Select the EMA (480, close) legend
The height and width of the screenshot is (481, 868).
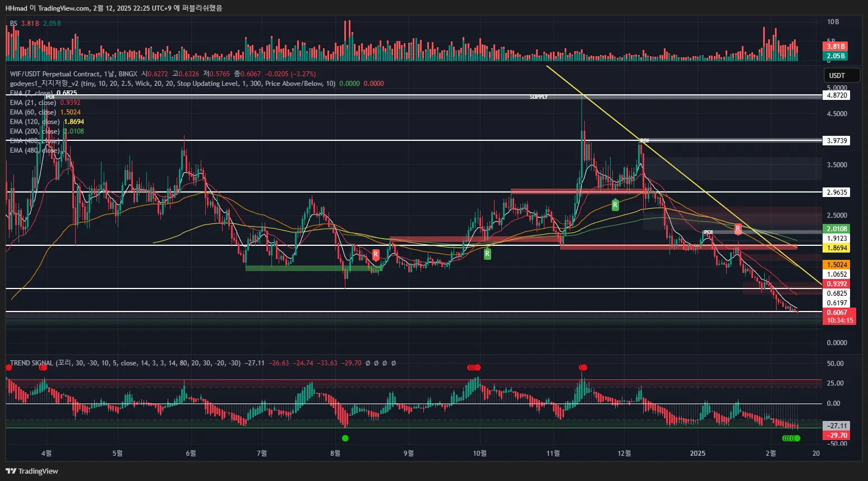(35, 150)
